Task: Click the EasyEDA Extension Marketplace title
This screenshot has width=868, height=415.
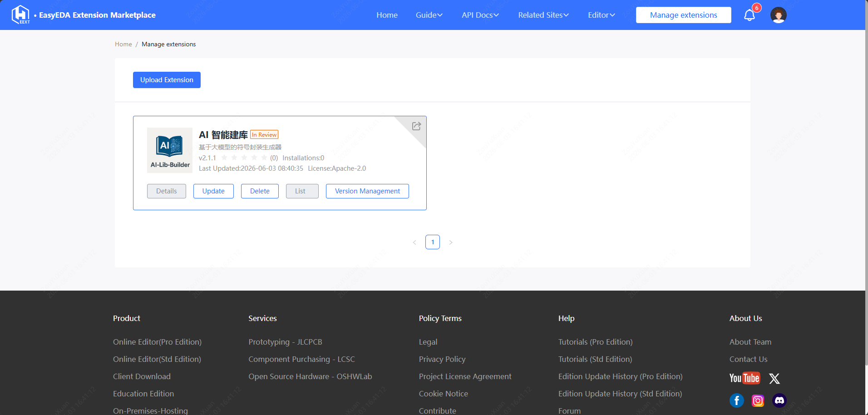Action: tap(97, 15)
